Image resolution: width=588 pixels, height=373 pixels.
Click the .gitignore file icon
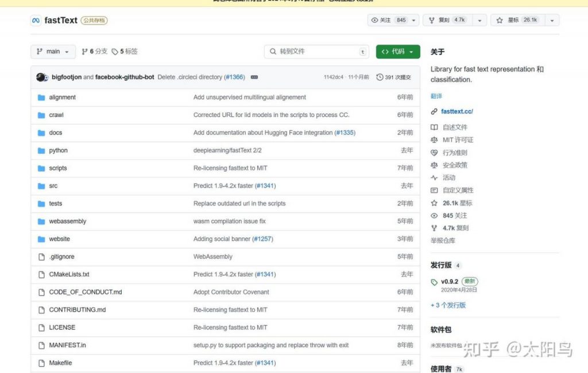(41, 257)
